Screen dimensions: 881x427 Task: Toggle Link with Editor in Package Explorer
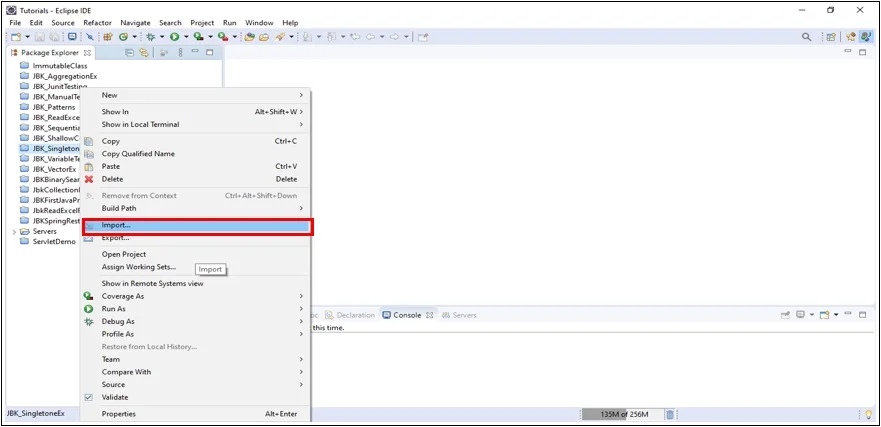[144, 52]
